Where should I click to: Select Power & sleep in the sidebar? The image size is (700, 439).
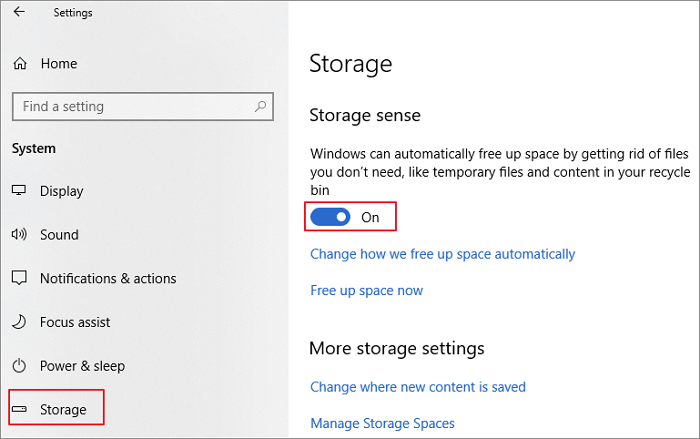82,366
